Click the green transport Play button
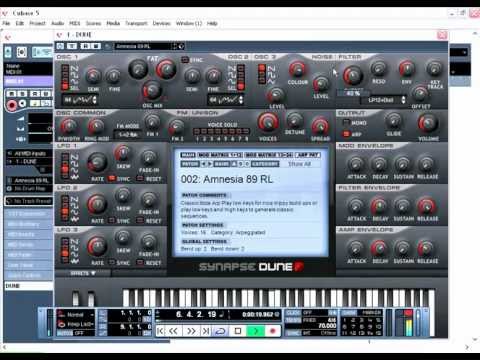Screen dimensions: 480x360 pyautogui.click(x=255, y=331)
